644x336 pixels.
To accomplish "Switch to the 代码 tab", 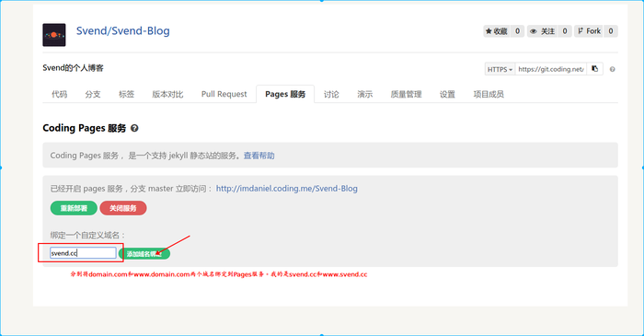I will (x=59, y=94).
